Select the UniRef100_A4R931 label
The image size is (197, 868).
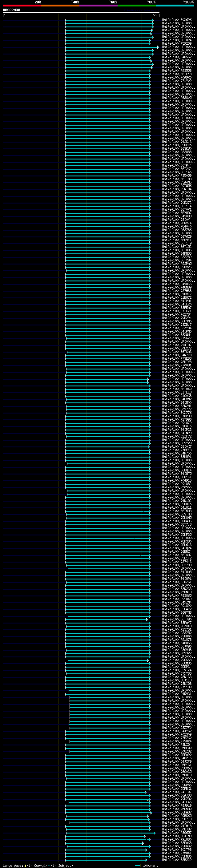pyautogui.click(x=176, y=694)
